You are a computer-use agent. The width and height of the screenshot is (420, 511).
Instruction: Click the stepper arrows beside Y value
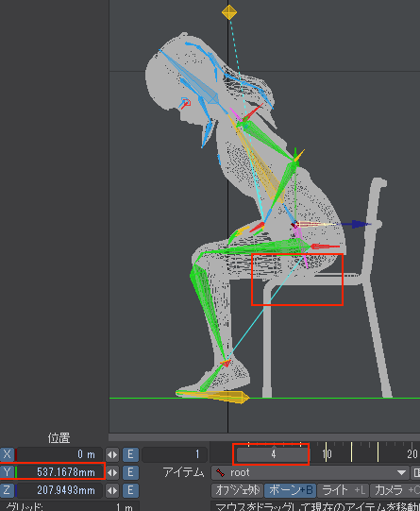pos(112,472)
